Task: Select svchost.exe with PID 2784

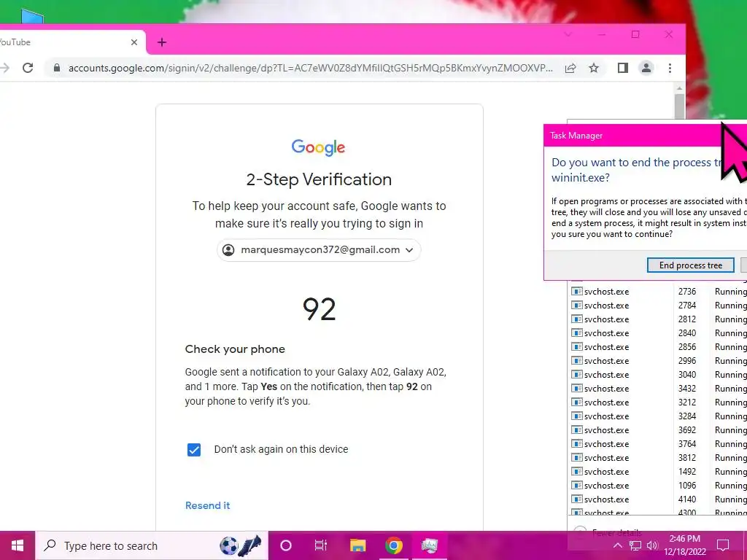Action: tap(659, 306)
